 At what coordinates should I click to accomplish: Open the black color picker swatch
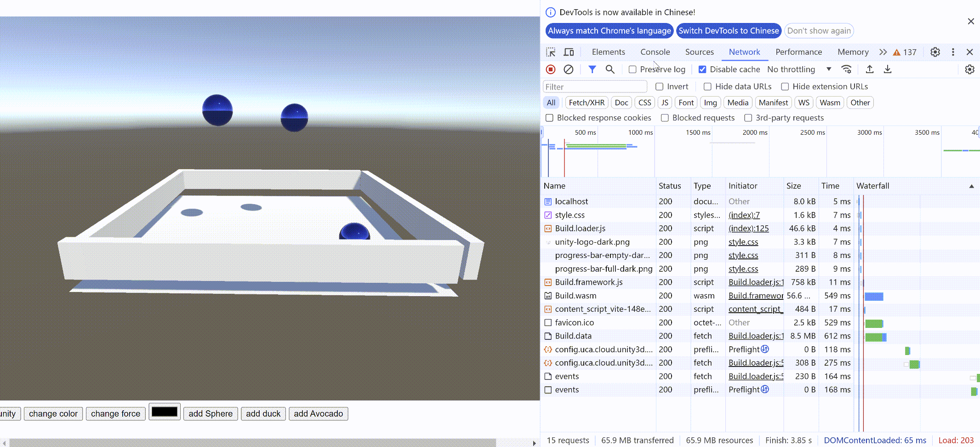tap(165, 412)
